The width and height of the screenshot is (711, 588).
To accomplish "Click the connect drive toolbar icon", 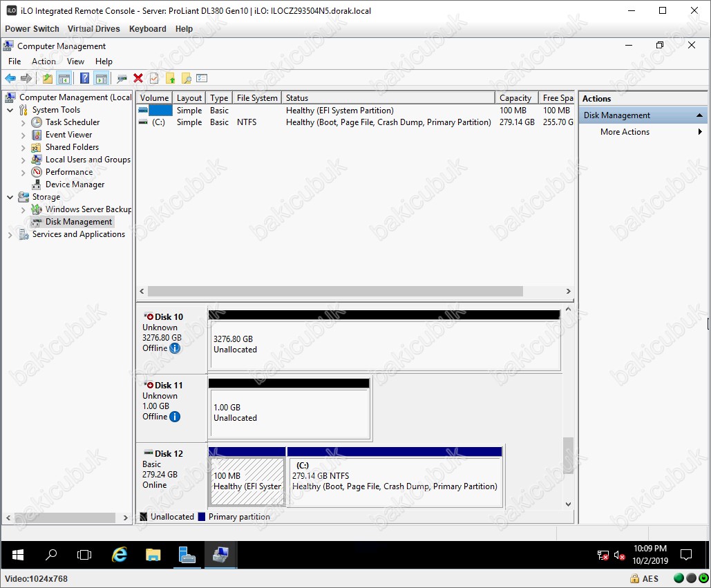I will (x=122, y=79).
